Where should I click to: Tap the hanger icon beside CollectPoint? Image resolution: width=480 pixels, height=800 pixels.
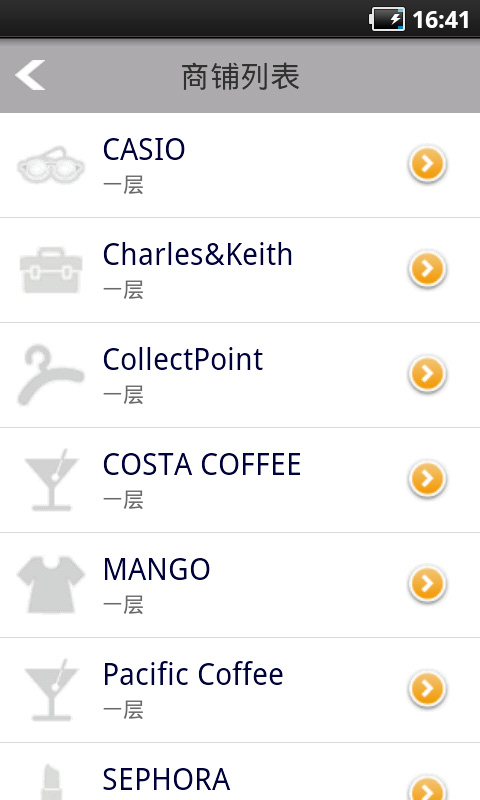pos(51,375)
